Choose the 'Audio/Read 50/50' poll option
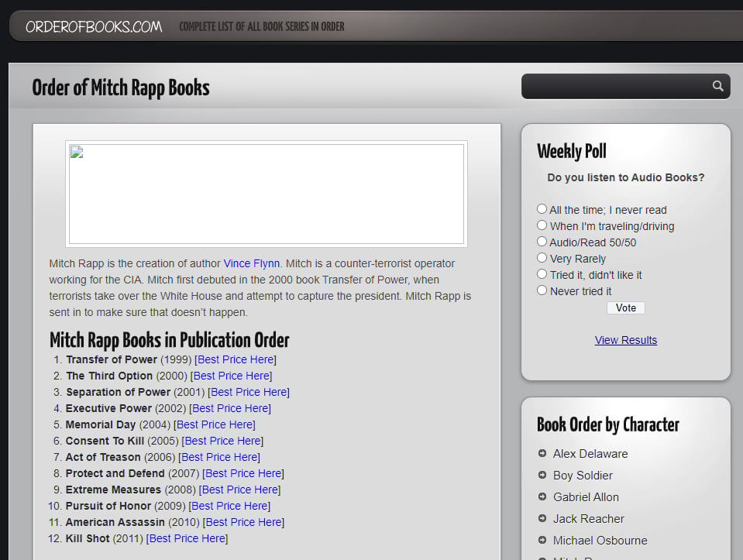 pos(542,242)
